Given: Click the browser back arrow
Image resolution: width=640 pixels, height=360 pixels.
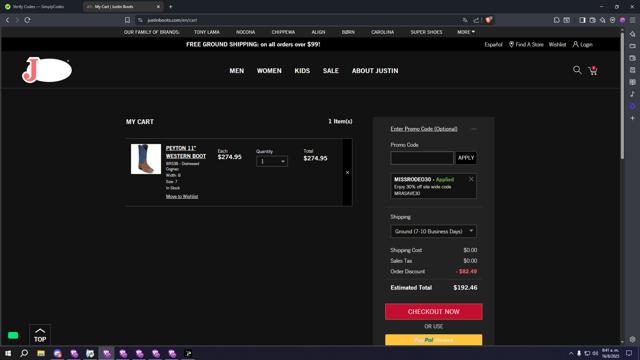Looking at the screenshot, I should [x=7, y=20].
